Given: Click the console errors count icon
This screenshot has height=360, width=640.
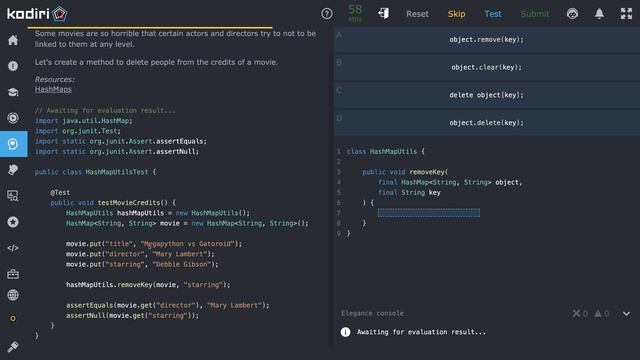Looking at the screenshot, I should click(580, 313).
